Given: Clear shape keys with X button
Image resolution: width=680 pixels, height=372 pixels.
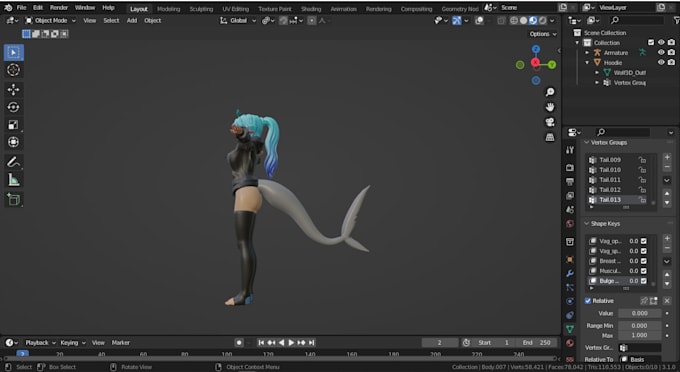Looking at the screenshot, I should 667,301.
